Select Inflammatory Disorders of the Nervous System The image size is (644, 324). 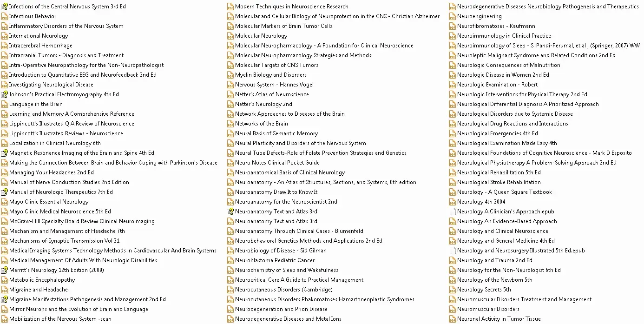66,26
